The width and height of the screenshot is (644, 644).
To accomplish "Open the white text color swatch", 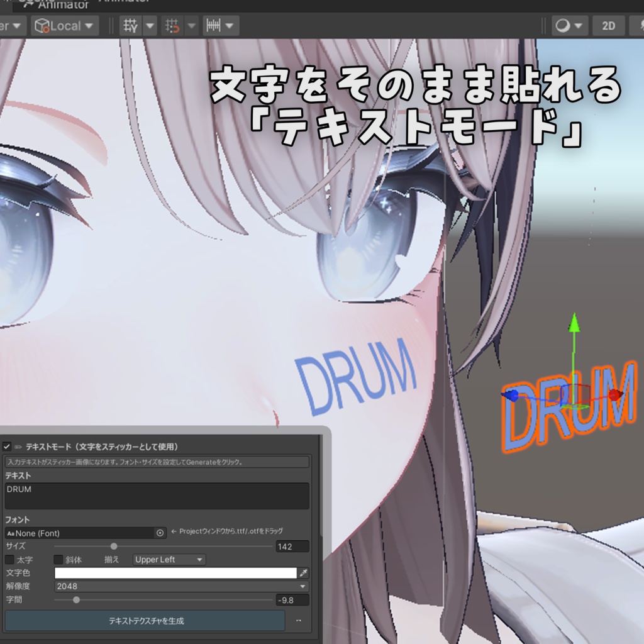I will pos(175,573).
